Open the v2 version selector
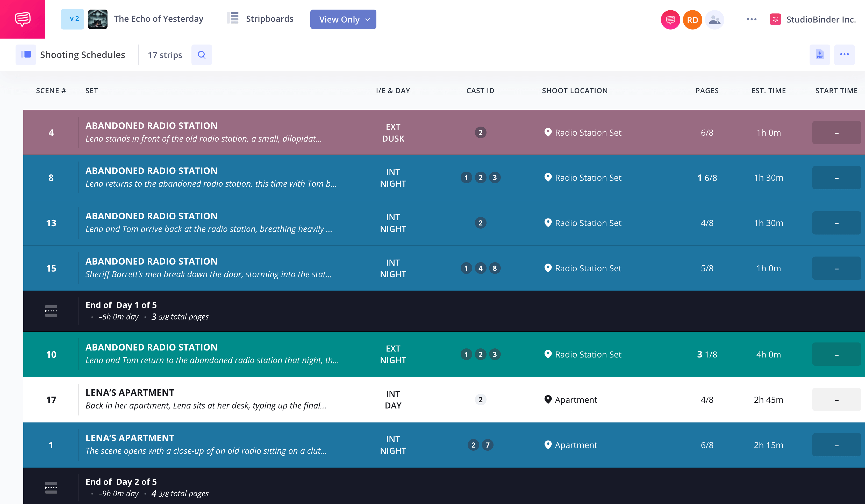The image size is (865, 504). [73, 19]
